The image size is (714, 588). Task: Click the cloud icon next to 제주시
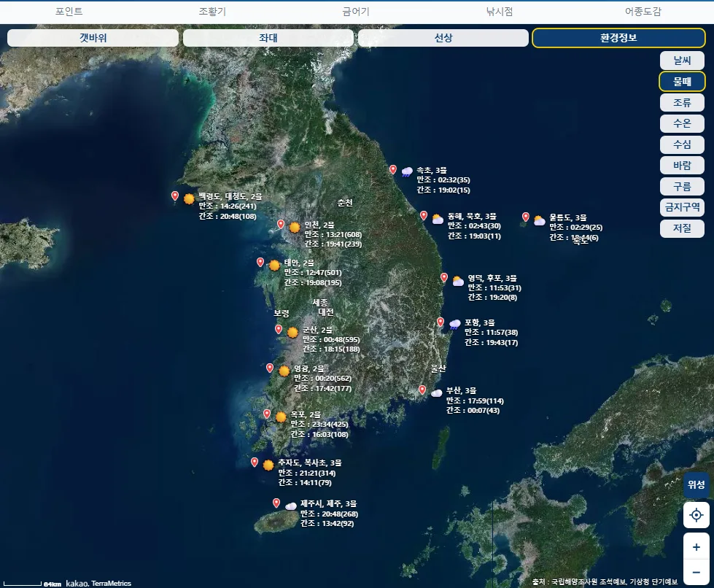pyautogui.click(x=291, y=506)
